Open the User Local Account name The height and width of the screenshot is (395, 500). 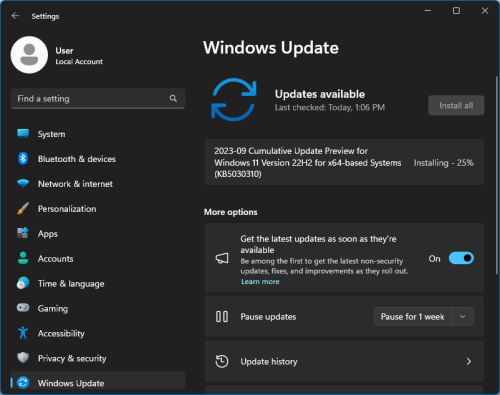tap(79, 56)
